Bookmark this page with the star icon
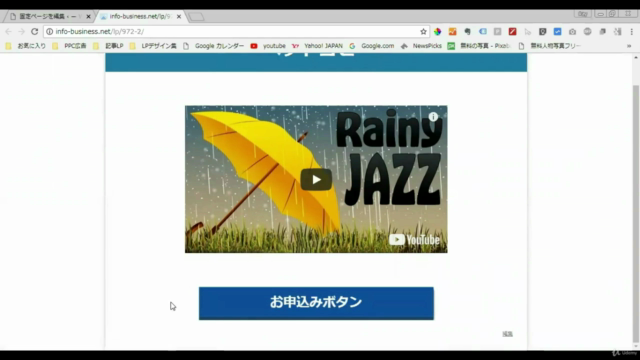The image size is (640, 360). tap(423, 31)
